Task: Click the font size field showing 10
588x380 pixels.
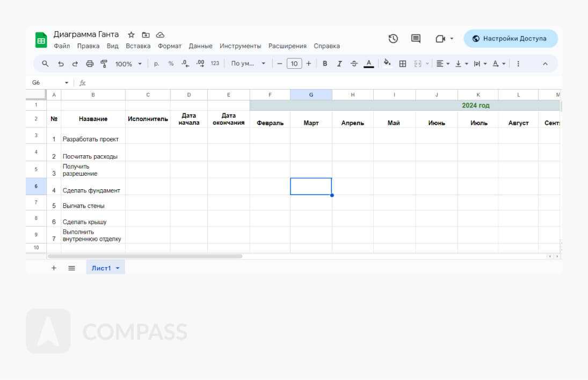Action: (x=294, y=64)
